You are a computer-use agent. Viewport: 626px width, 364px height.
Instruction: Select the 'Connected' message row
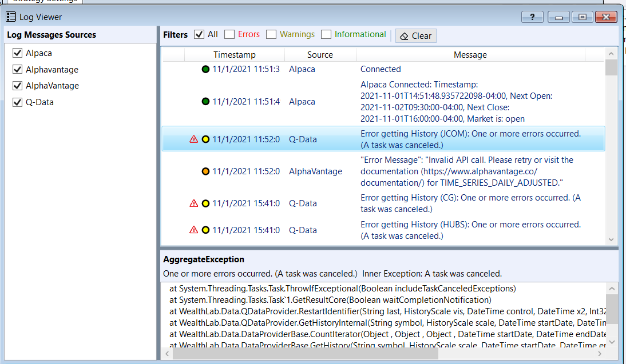pos(383,69)
